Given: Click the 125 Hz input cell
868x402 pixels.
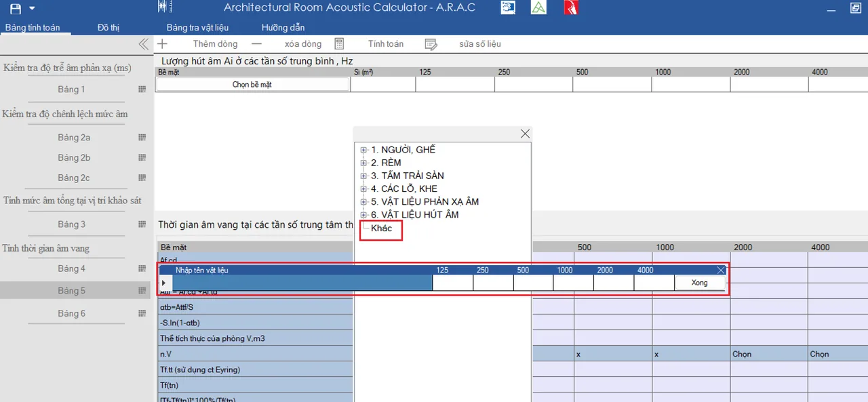Looking at the screenshot, I should coord(453,283).
